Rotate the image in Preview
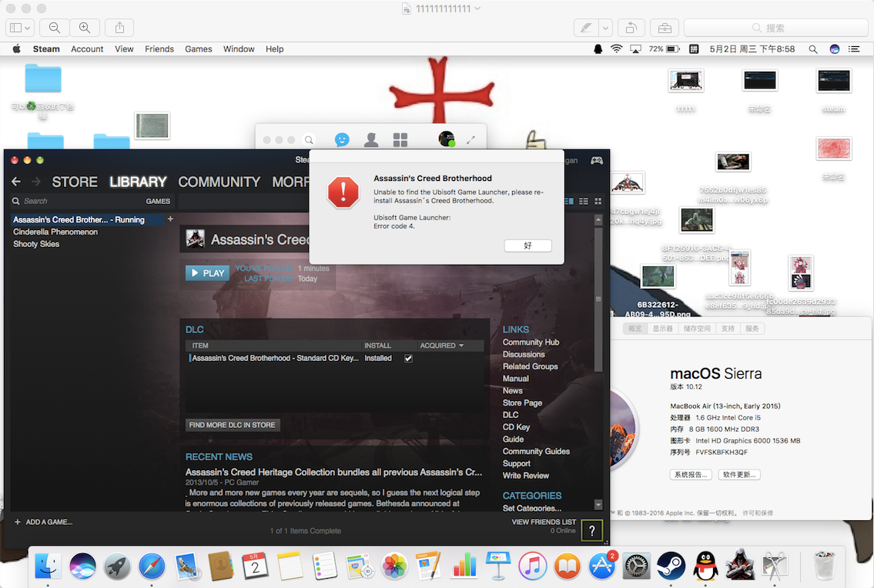Screen dimensions: 874x588 click(631, 27)
